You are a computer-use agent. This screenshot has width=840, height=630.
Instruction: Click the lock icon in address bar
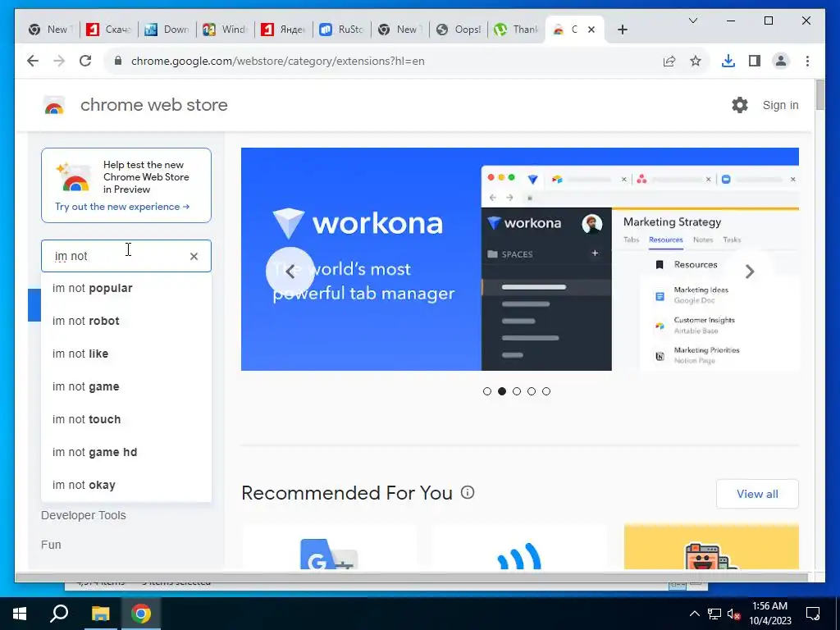[x=118, y=61]
